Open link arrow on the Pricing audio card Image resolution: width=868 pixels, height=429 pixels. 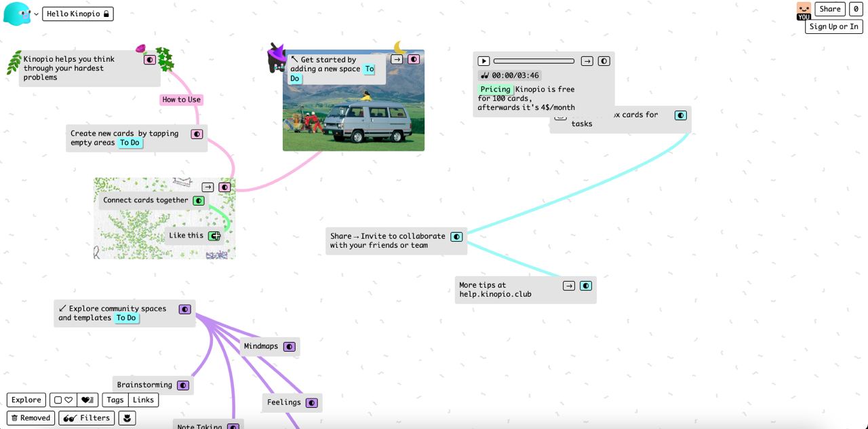587,61
